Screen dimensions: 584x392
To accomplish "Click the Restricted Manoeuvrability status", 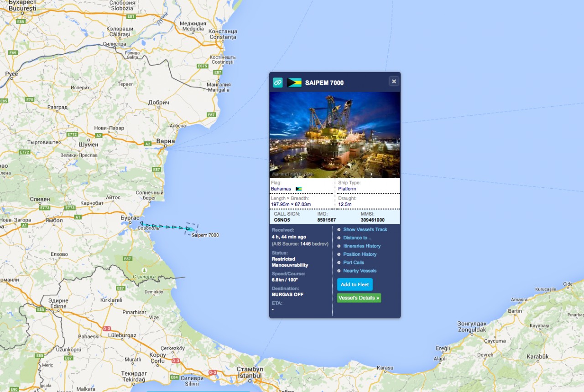I will [290, 262].
